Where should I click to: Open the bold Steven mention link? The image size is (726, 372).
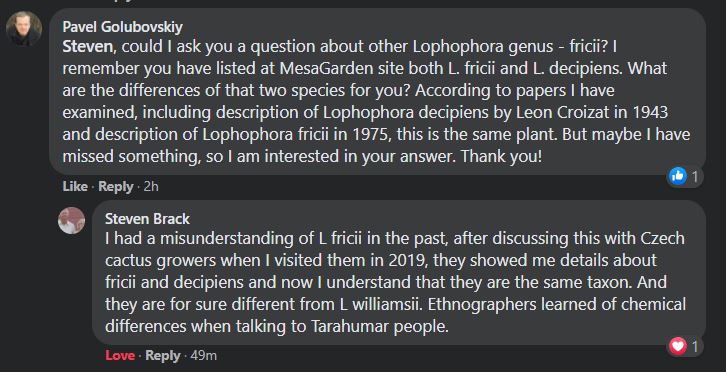pos(88,46)
